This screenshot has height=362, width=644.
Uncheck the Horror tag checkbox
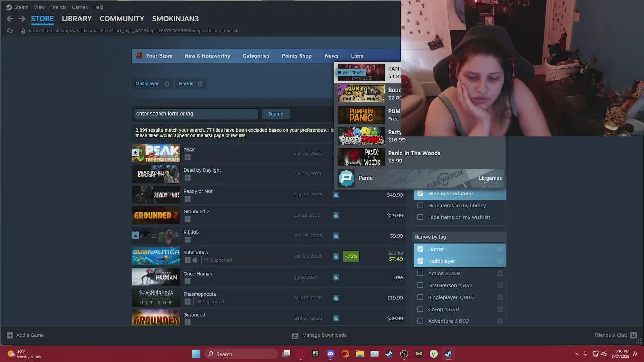420,249
